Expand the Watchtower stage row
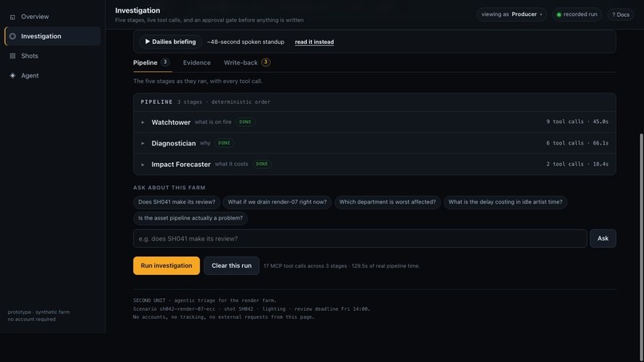The height and width of the screenshot is (362, 644). click(374, 122)
